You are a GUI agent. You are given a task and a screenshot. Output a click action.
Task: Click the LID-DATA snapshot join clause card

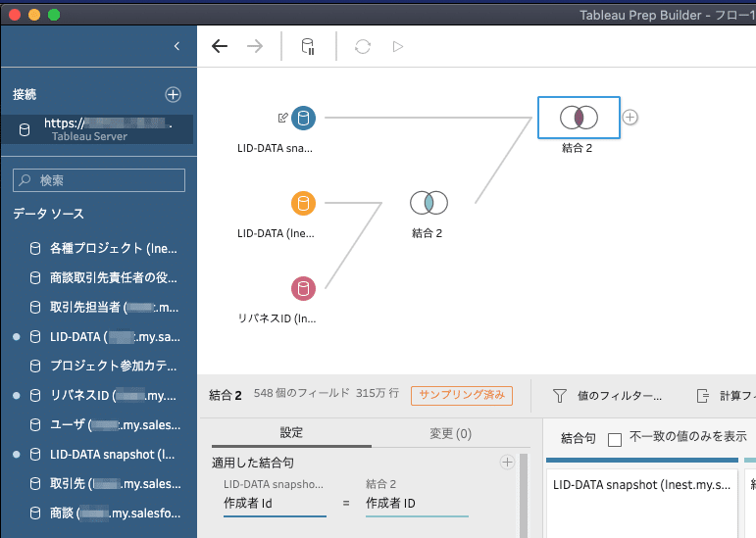pos(641,504)
